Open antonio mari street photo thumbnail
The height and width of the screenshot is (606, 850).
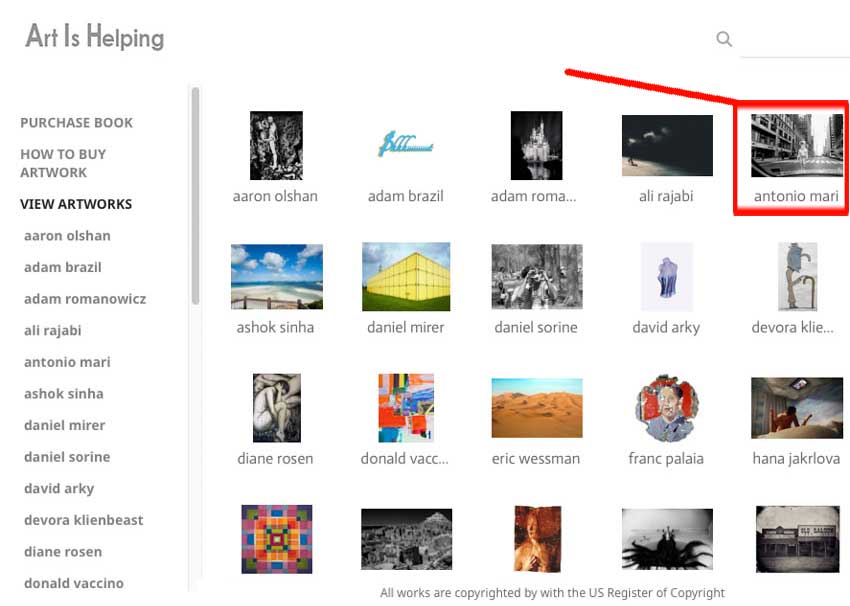[796, 146]
